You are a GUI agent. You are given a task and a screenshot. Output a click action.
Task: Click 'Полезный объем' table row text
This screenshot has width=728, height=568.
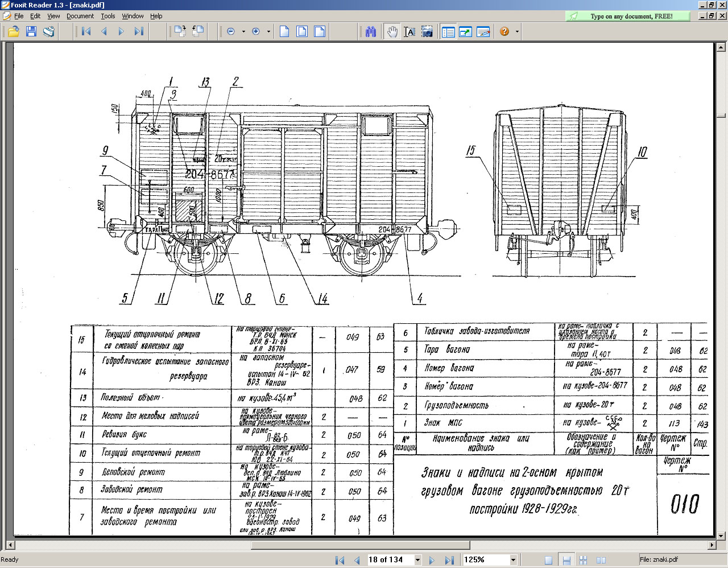coord(131,397)
